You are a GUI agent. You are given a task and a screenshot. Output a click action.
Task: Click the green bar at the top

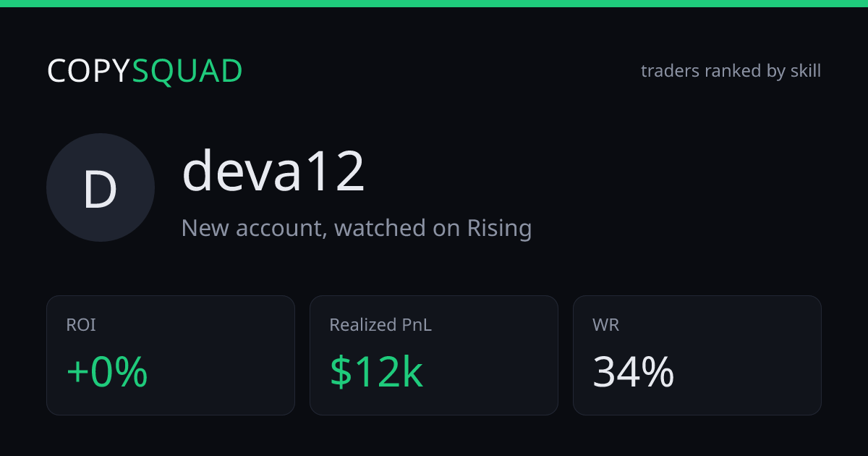click(x=434, y=4)
